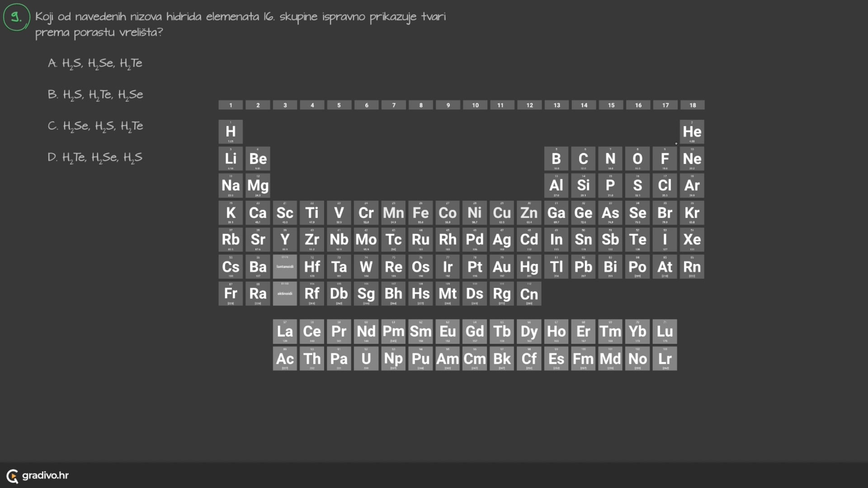This screenshot has width=868, height=488.
Task: Click the Oxygen (O) element tile
Action: [637, 159]
